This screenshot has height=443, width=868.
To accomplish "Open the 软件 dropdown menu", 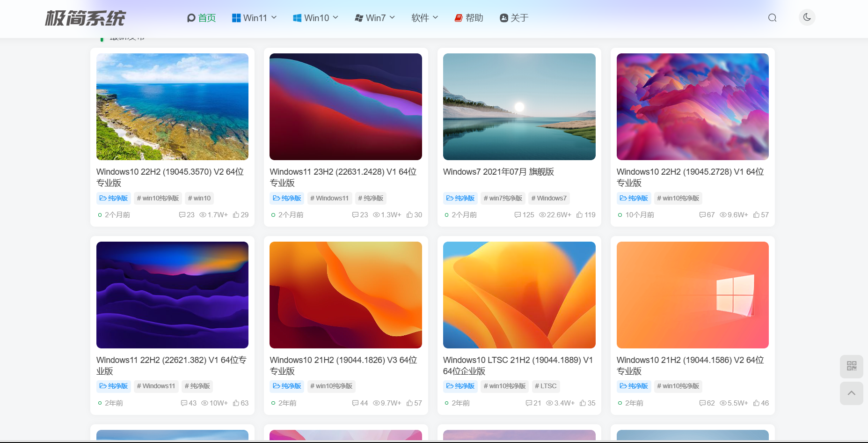I will (424, 18).
